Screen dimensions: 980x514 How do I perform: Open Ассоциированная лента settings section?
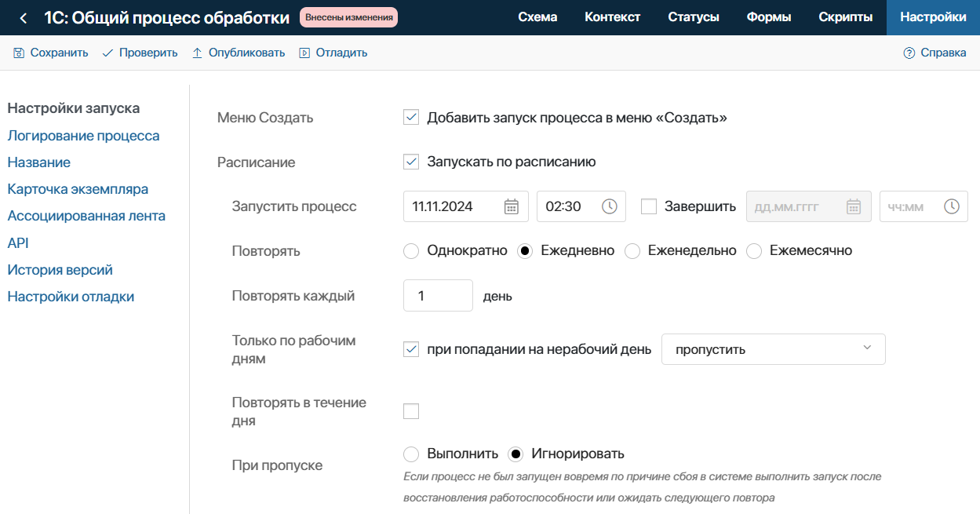click(x=86, y=216)
